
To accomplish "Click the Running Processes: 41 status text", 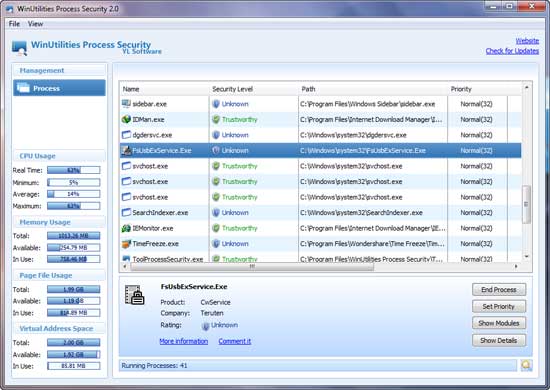I will 154,365.
